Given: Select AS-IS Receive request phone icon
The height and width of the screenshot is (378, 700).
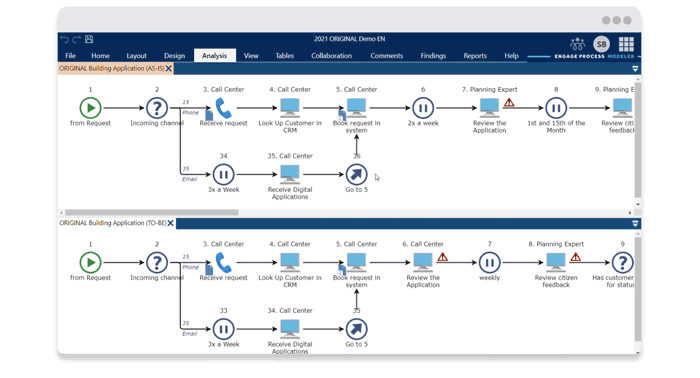Looking at the screenshot, I should 223,108.
